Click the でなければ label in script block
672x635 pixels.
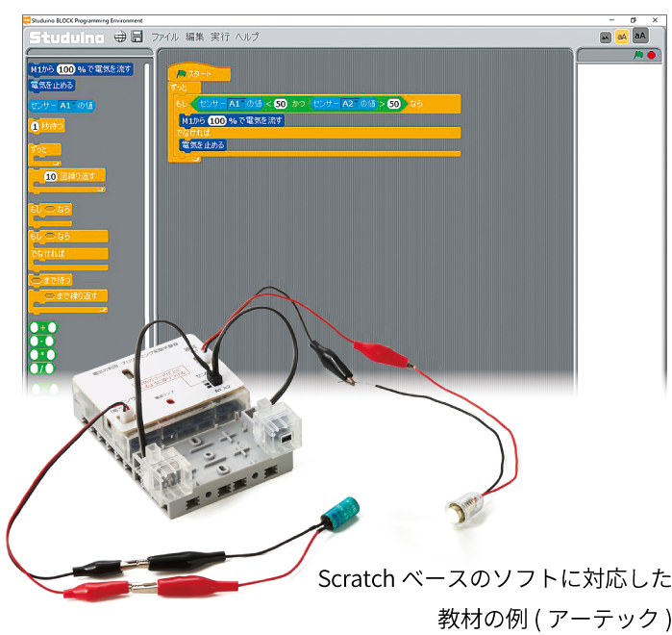coord(193,133)
